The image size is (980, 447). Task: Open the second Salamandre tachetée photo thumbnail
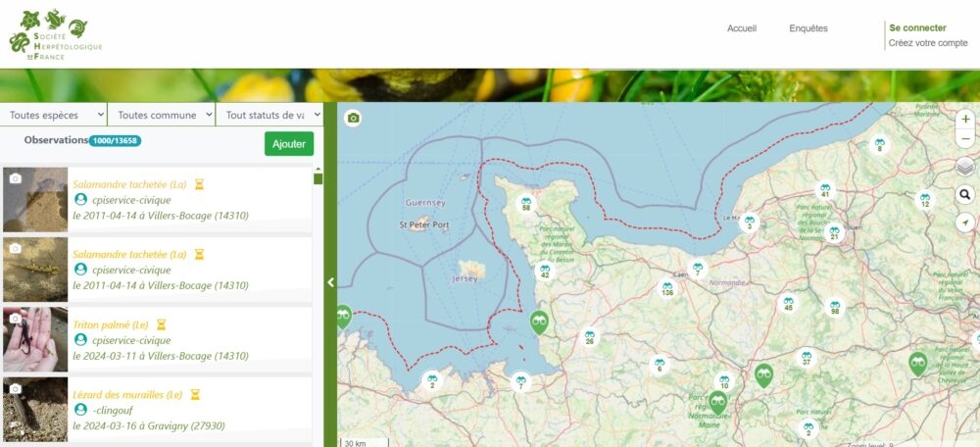[35, 270]
